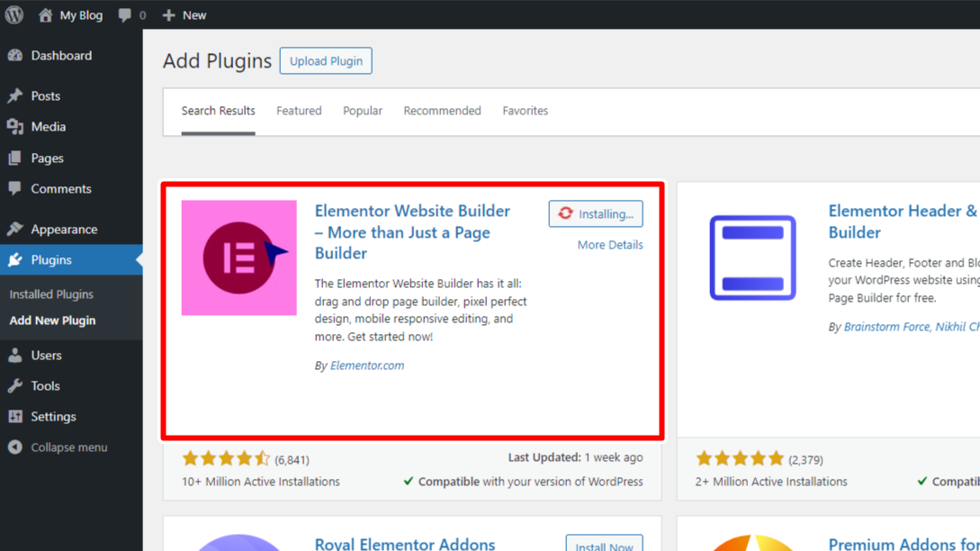Image resolution: width=980 pixels, height=551 pixels.
Task: Switch to the Popular tab
Action: pos(363,111)
